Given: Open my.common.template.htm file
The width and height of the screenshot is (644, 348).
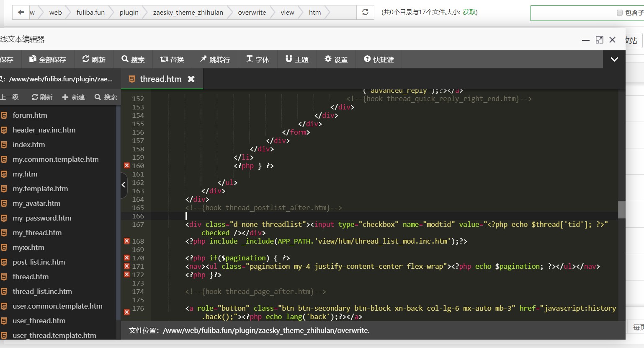Looking at the screenshot, I should tap(55, 159).
